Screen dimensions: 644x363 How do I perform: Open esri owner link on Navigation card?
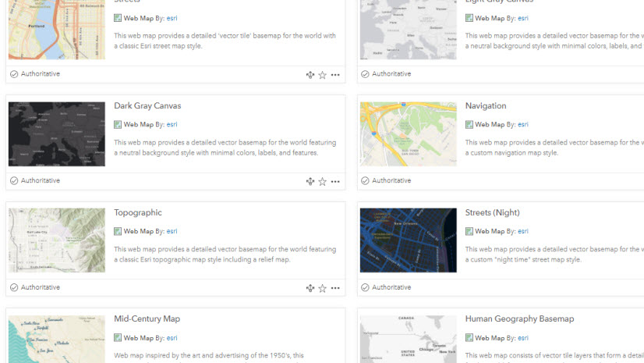click(523, 125)
